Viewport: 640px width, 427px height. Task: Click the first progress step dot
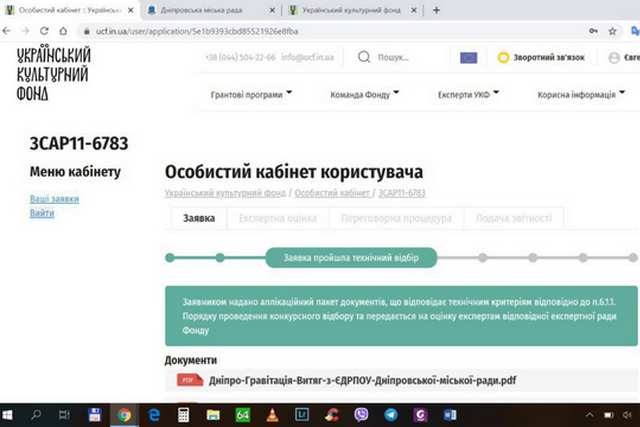[x=170, y=258]
